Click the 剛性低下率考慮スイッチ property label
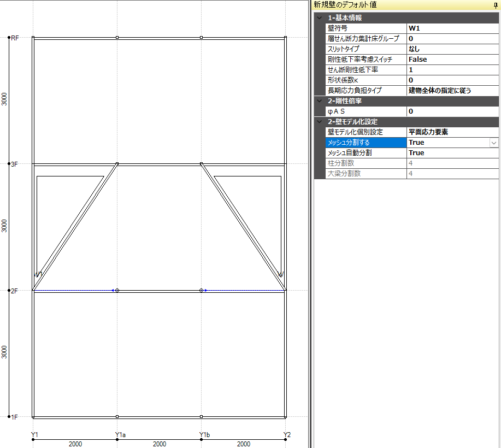This screenshot has width=501, height=448. [x=366, y=60]
